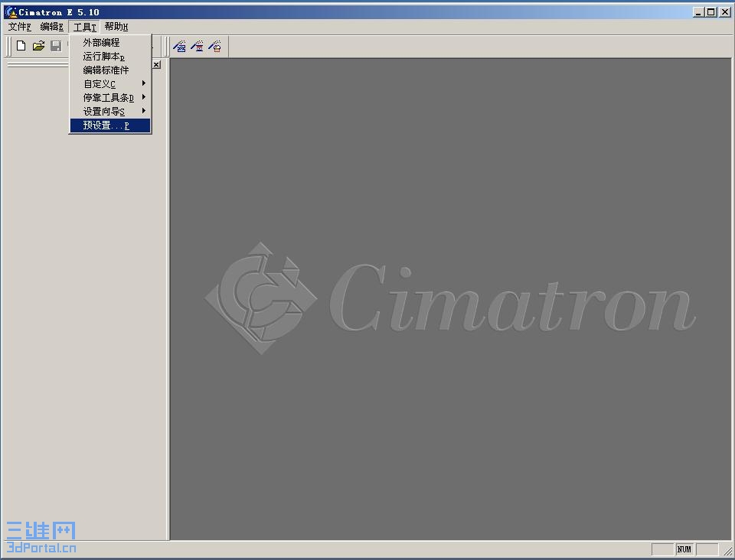Click the Open file folder icon

coord(38,46)
